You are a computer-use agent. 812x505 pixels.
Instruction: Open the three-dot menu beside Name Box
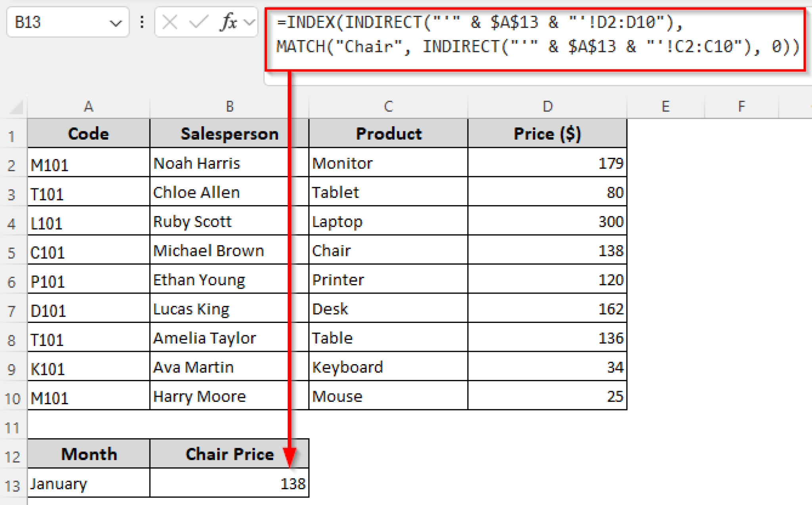(x=141, y=22)
